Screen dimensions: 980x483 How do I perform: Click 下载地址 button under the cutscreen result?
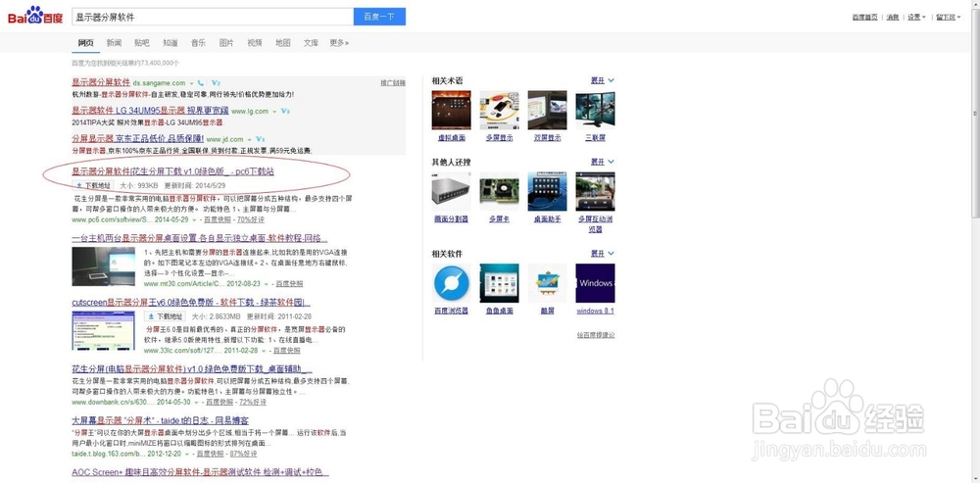click(165, 316)
